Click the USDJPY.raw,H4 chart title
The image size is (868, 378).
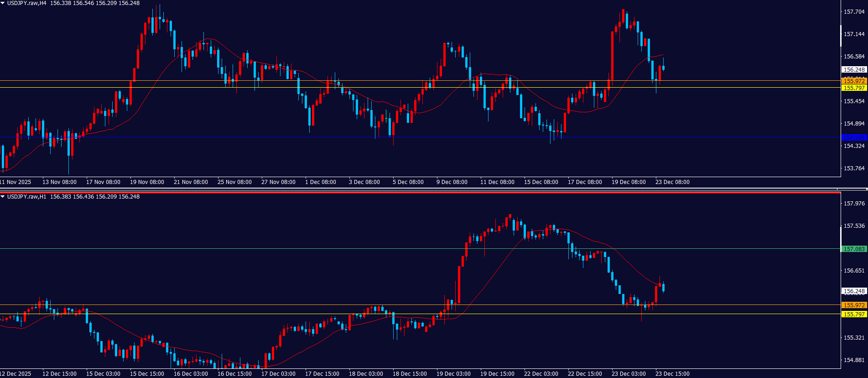tap(26, 3)
